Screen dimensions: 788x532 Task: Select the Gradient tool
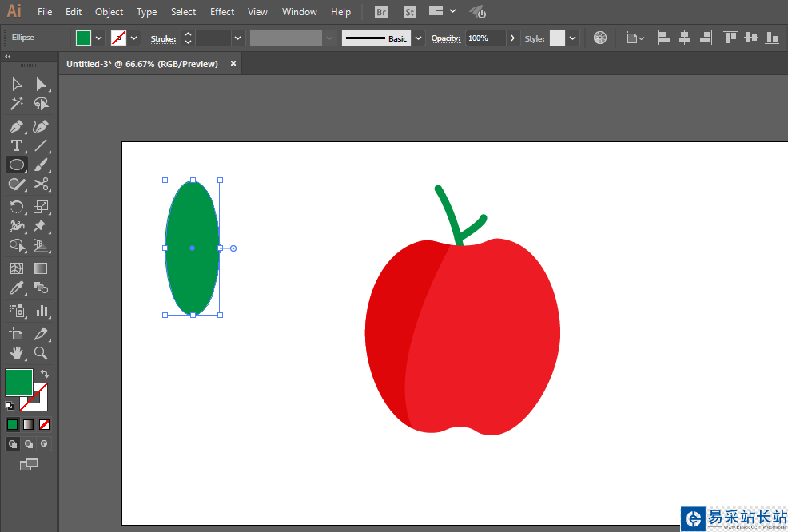pyautogui.click(x=41, y=268)
